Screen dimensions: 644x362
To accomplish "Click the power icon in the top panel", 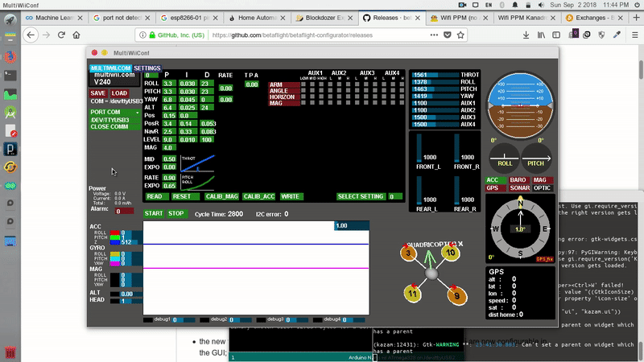I will pos(637,5).
